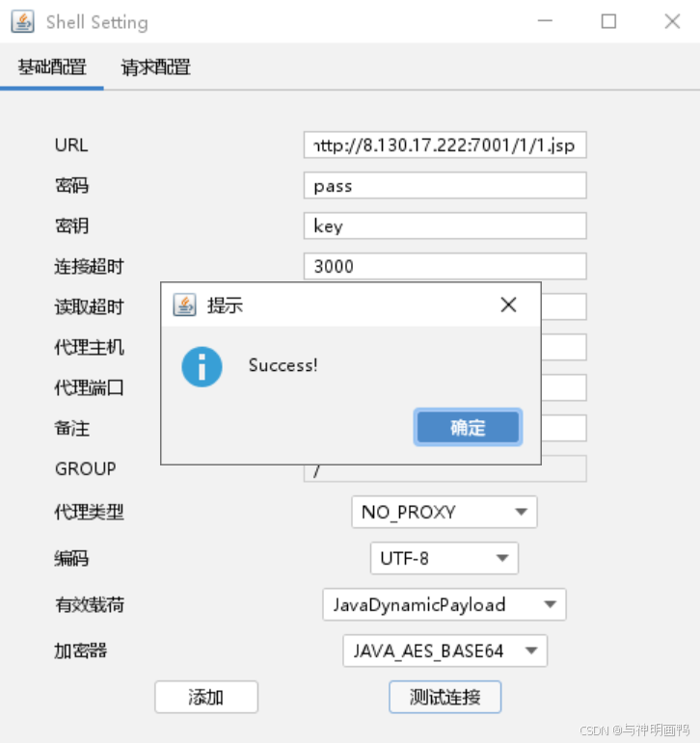Click the 连接超时 field showing 3000

tap(444, 266)
